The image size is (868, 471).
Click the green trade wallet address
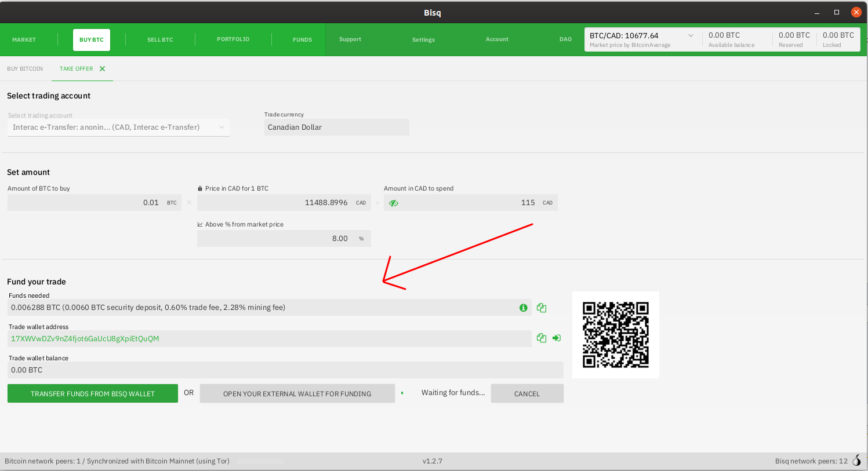pos(85,339)
